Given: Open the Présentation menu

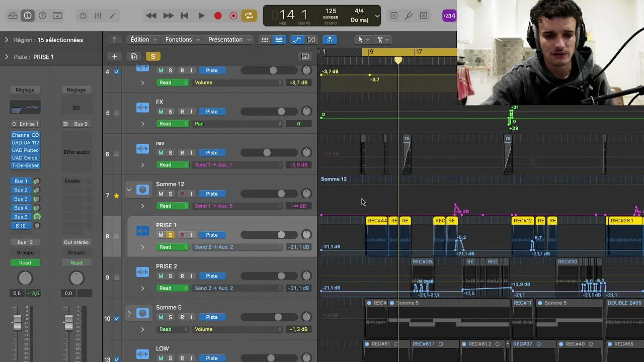Looking at the screenshot, I should pos(229,40).
